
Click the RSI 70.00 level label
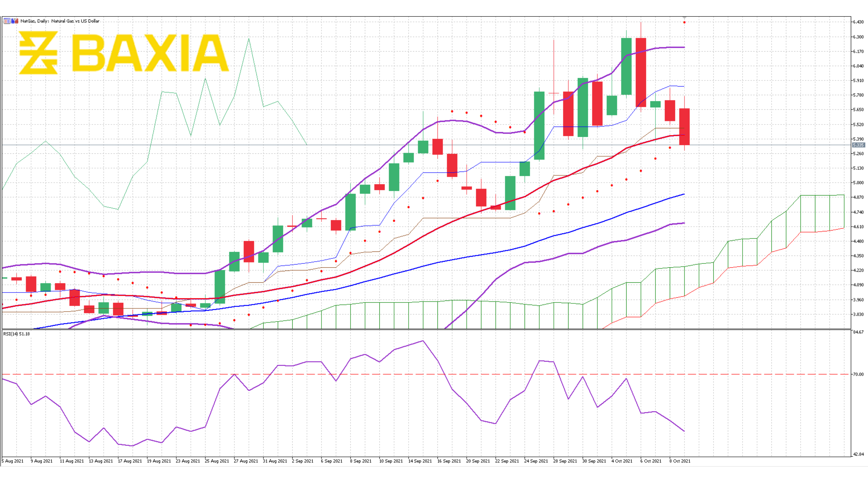point(859,374)
